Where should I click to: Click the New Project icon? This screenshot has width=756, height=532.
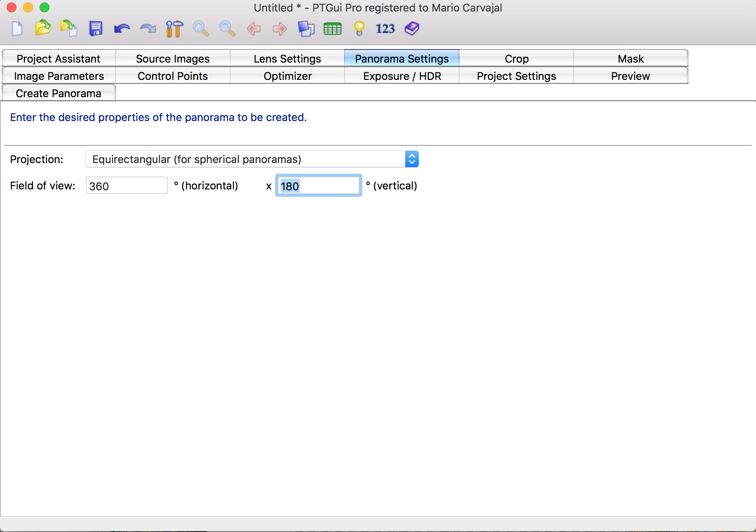pos(17,29)
